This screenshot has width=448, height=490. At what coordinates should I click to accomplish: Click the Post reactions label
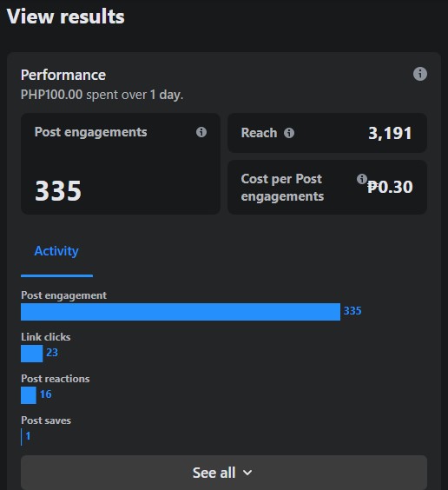[x=56, y=379]
